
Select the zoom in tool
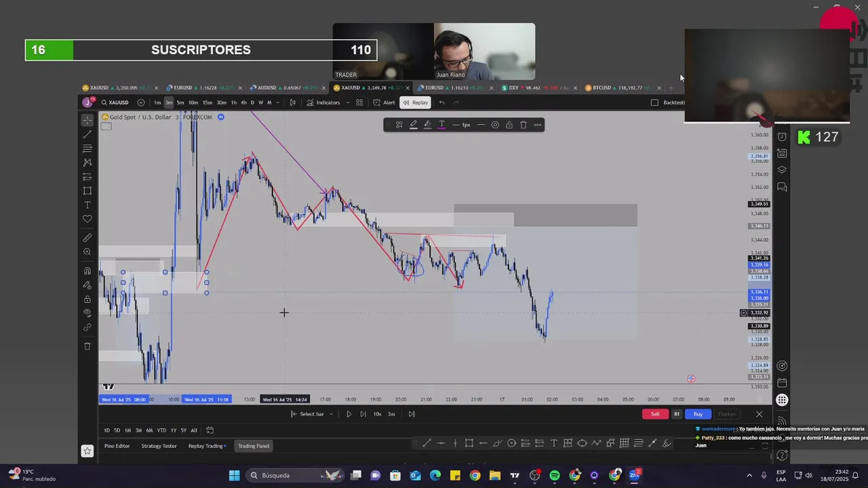pos(87,252)
